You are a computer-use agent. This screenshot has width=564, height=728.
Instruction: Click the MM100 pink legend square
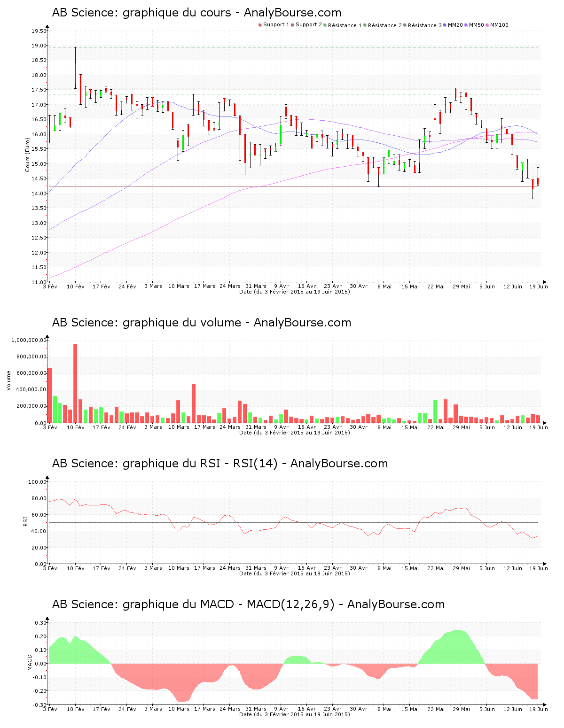pyautogui.click(x=487, y=25)
